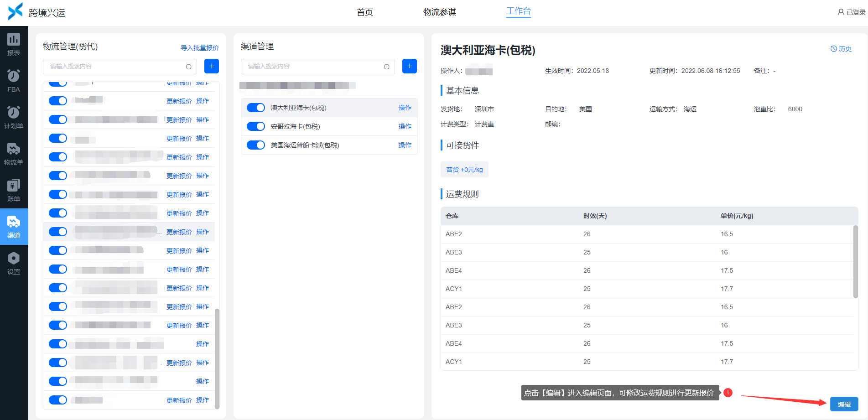Screen dimensions: 868x420
Task: Click 操作 for 美国海运普船卡派(包税)
Action: (x=405, y=145)
